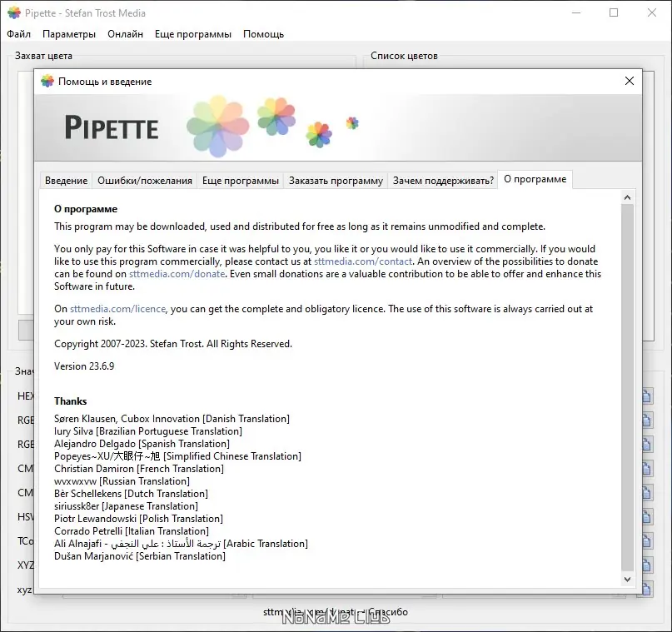Viewport: 672px width, 632px height.
Task: Click the Piotr Lewandowski Polish Translation line
Action: [x=139, y=519]
